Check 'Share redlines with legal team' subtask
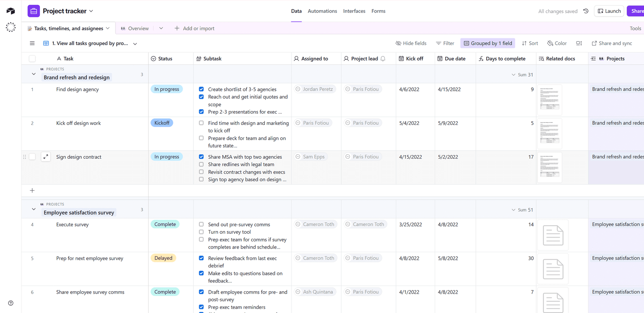644x313 pixels. 201,164
